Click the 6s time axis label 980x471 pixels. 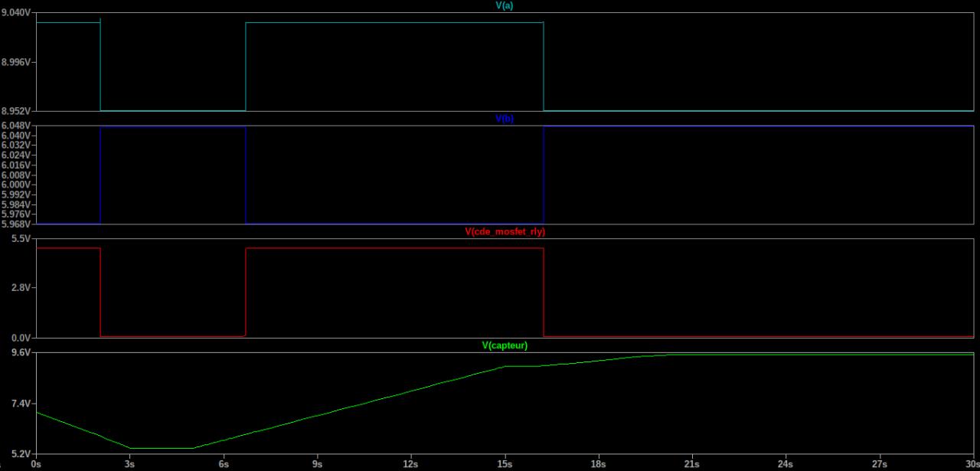point(224,464)
